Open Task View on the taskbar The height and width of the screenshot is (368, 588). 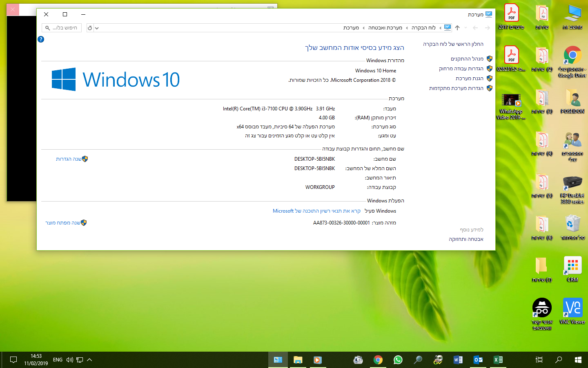pos(539,360)
